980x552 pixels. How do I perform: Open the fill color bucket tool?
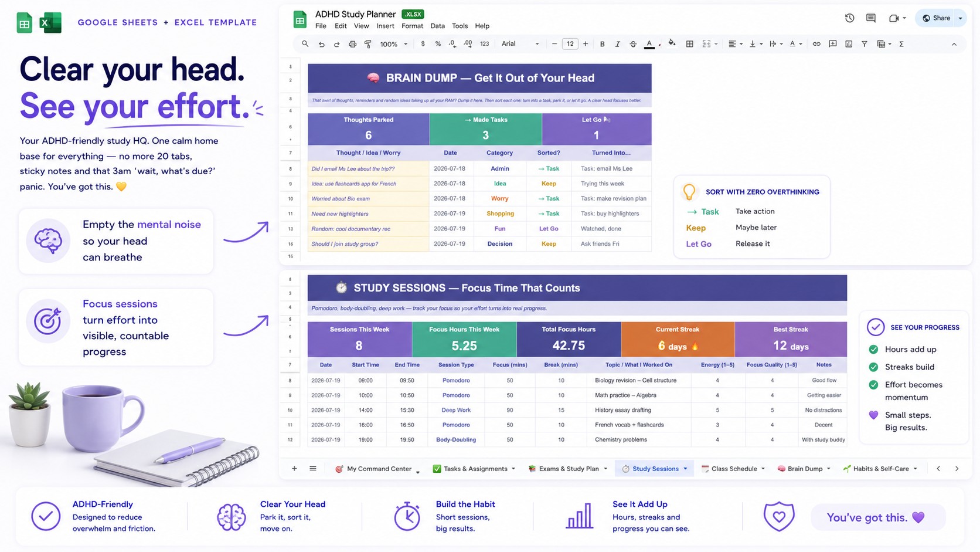[672, 43]
